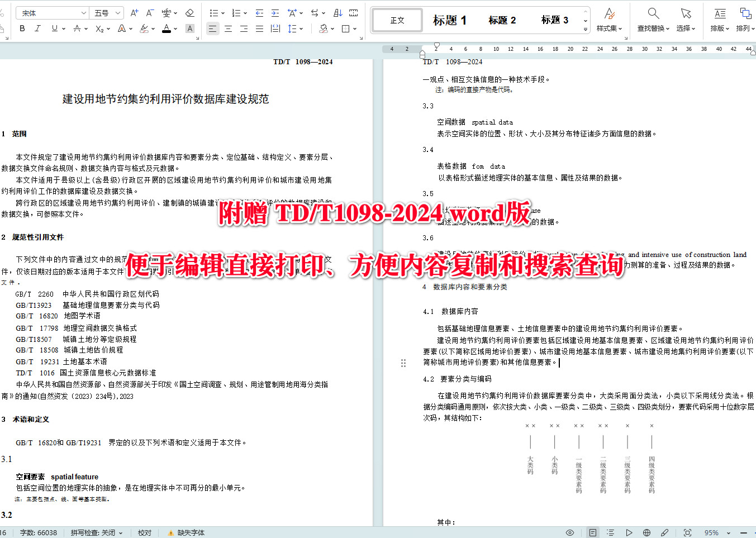Clear formatting with the eraser icon

190,13
